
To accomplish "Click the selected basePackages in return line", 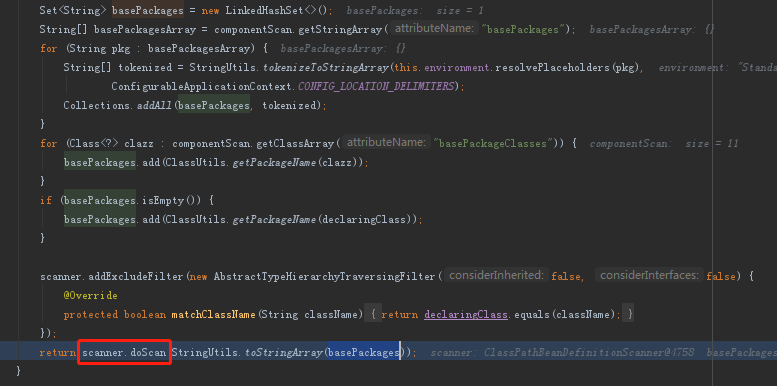I will click(x=363, y=352).
